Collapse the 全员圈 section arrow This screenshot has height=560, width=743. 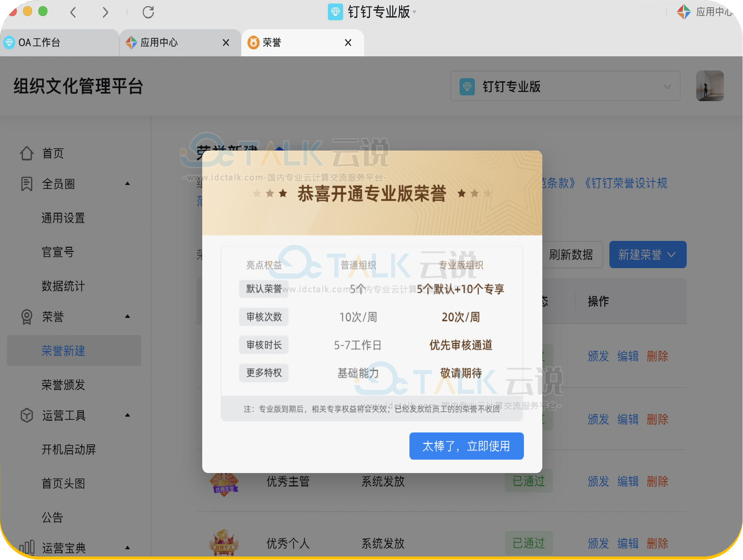click(x=128, y=184)
